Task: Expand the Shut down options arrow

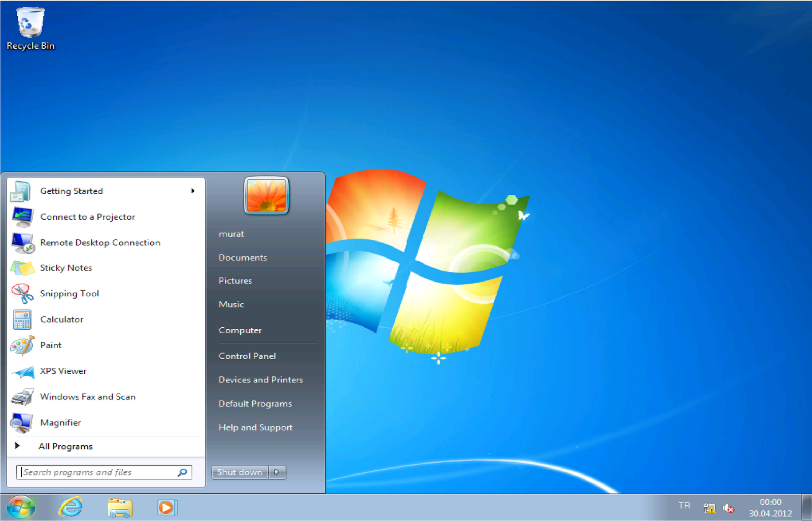Action: pos(277,472)
